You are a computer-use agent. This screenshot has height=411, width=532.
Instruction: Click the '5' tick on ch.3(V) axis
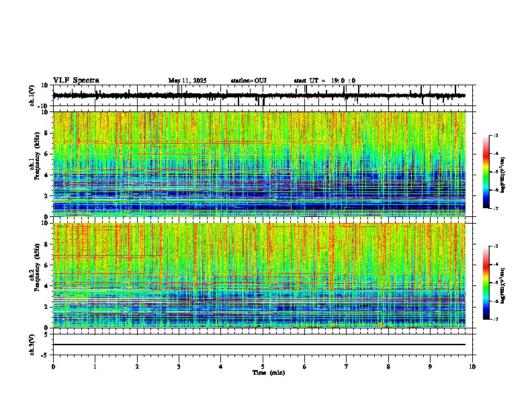pos(47,334)
